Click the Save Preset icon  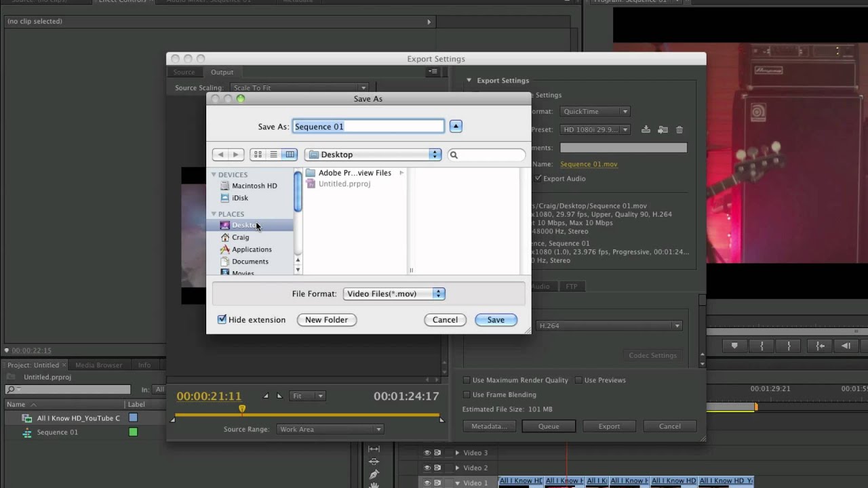646,129
